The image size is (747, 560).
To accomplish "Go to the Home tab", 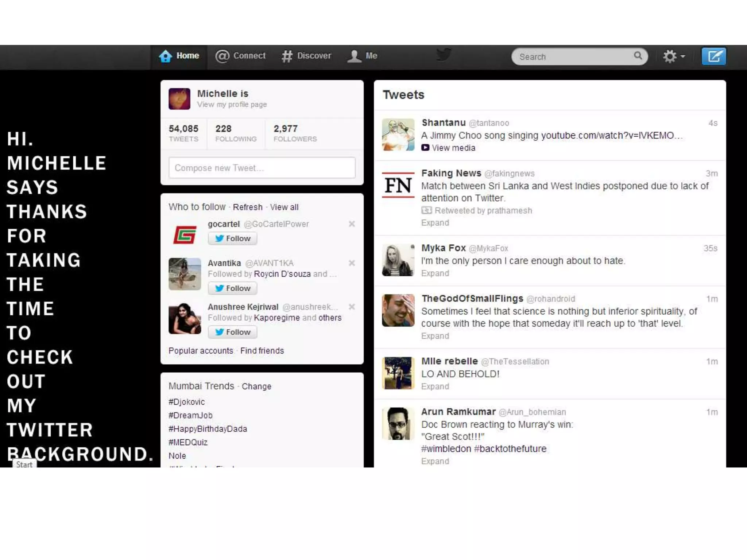I will tap(179, 56).
